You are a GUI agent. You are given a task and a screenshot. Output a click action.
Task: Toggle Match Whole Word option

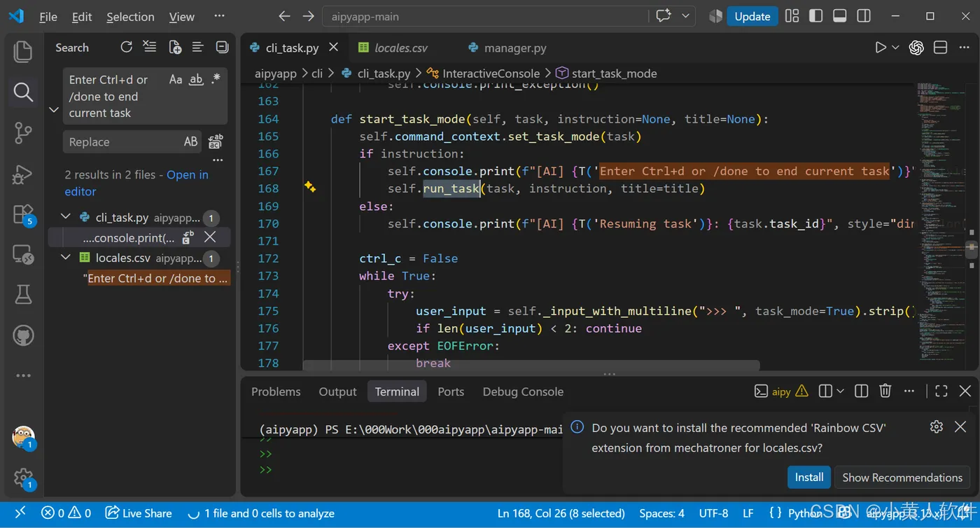coord(196,80)
